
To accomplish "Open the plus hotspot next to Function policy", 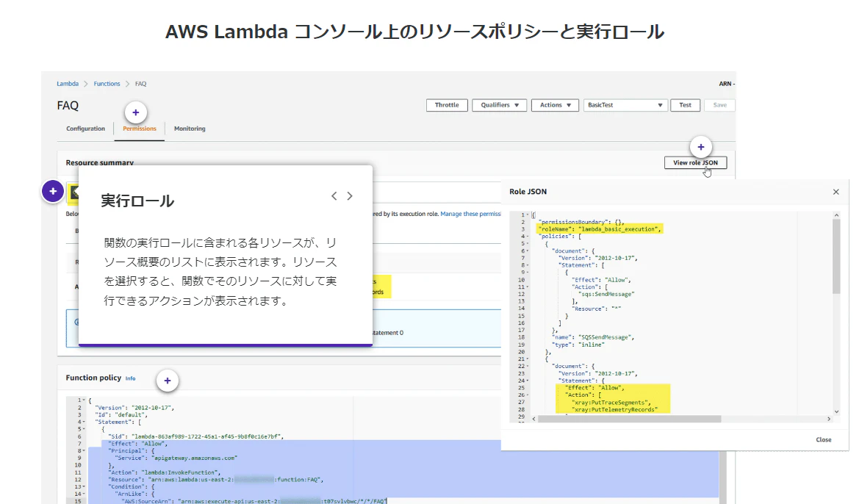I will 168,381.
